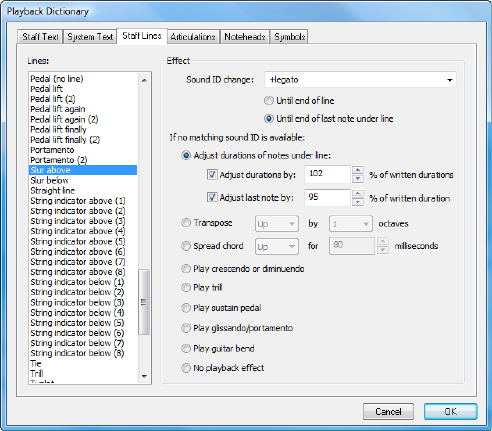Image resolution: width=492 pixels, height=431 pixels.
Task: Open the Spread chord direction dropdown
Action: pos(277,247)
